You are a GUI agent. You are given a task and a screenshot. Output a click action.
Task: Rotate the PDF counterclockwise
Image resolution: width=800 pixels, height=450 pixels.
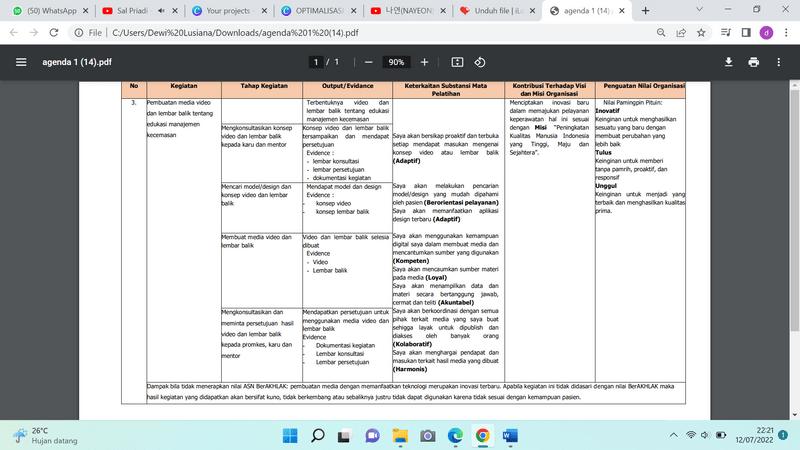click(x=480, y=62)
